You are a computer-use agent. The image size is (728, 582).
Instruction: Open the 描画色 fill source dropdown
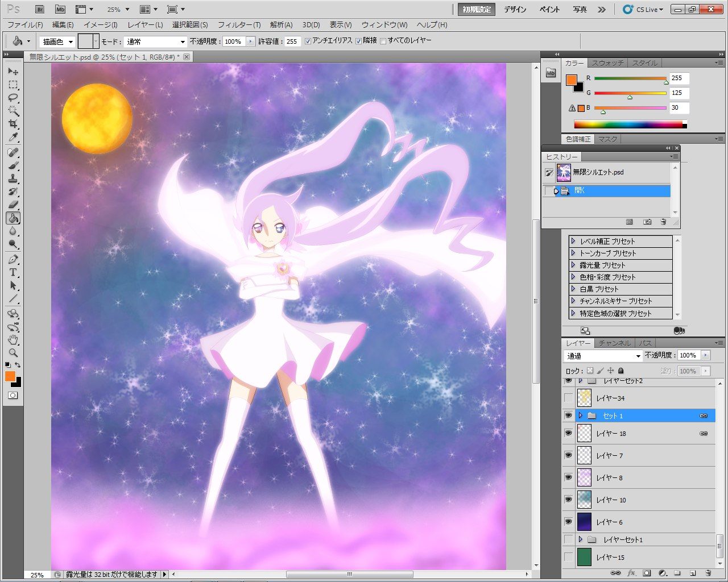click(x=57, y=41)
